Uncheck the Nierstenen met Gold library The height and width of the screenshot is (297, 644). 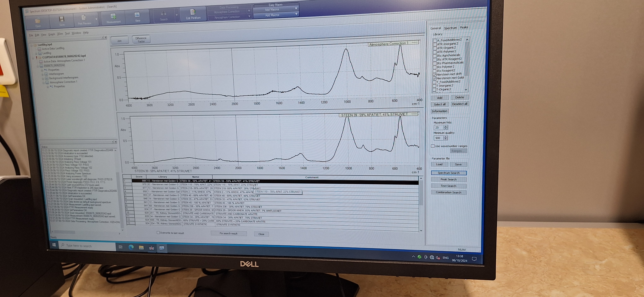point(435,78)
